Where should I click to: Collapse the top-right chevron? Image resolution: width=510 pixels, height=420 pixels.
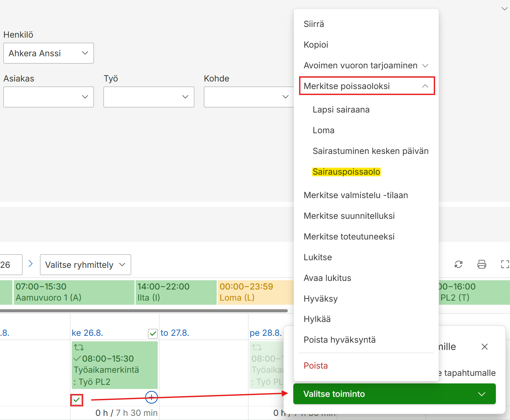504,9
